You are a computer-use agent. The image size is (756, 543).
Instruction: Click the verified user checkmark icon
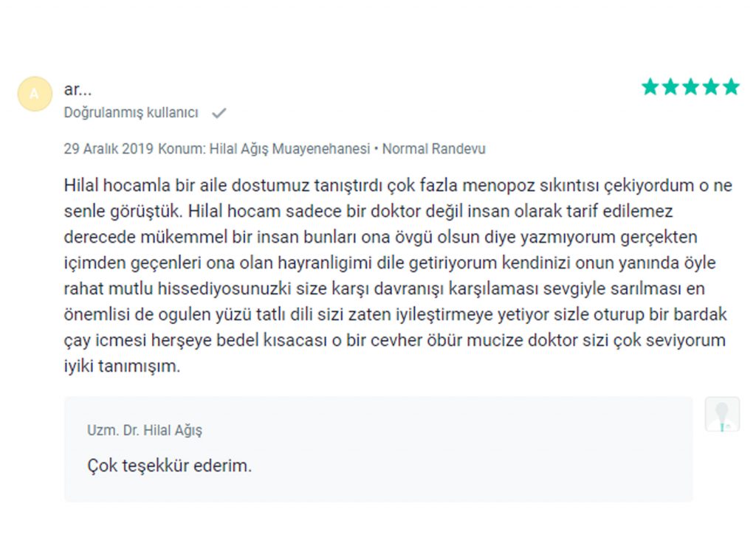(x=219, y=113)
